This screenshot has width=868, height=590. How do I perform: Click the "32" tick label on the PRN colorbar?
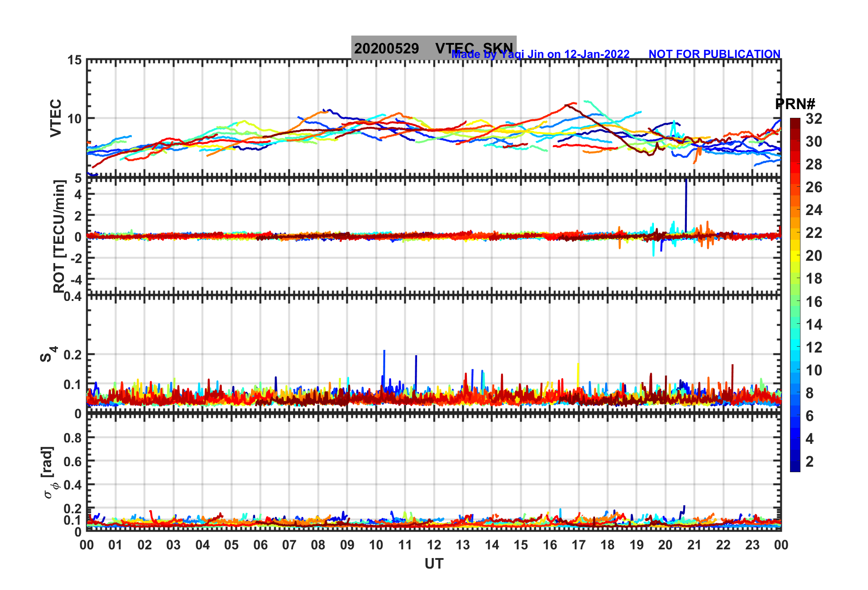click(814, 119)
